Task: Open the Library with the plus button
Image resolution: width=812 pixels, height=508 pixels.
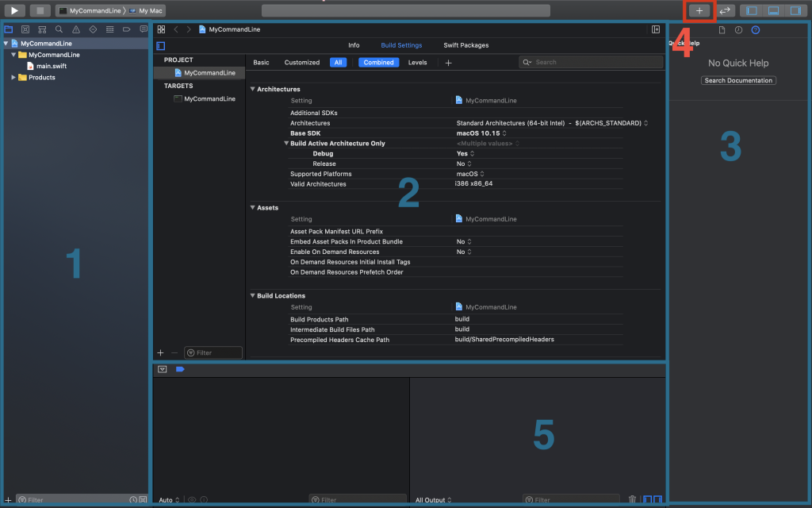Action: tap(699, 10)
